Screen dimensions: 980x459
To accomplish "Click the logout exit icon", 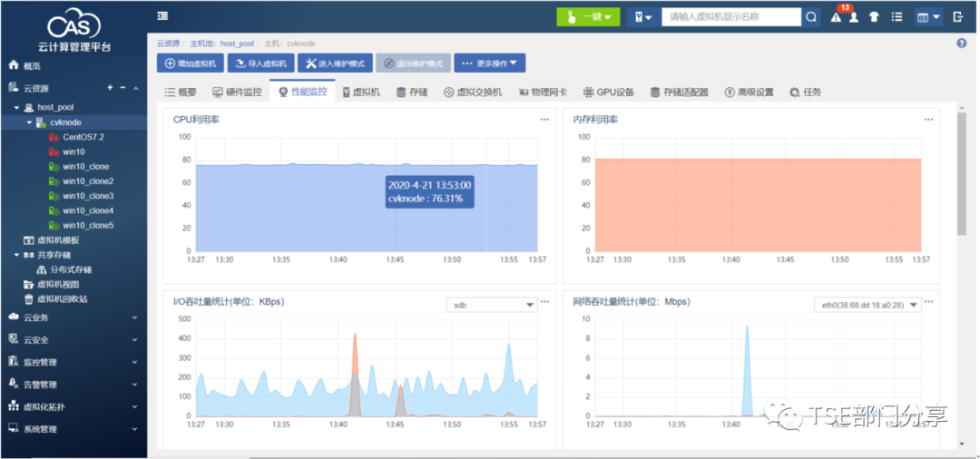I will [958, 17].
